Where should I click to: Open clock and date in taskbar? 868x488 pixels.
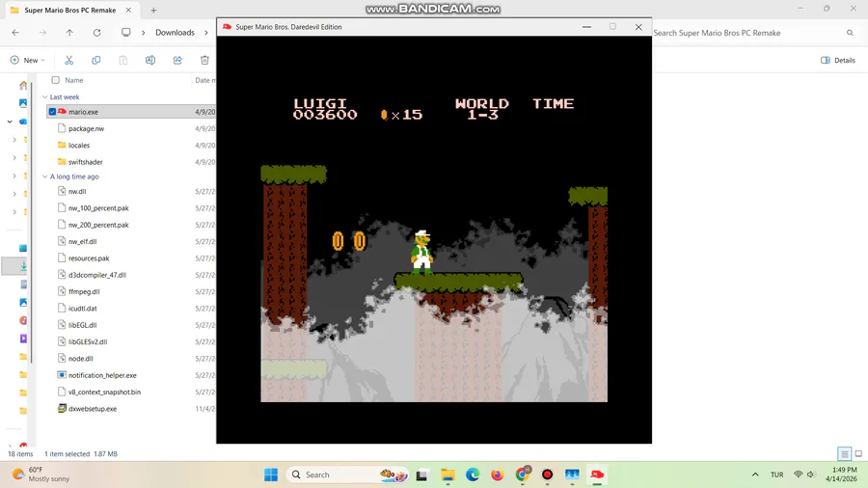(x=841, y=474)
